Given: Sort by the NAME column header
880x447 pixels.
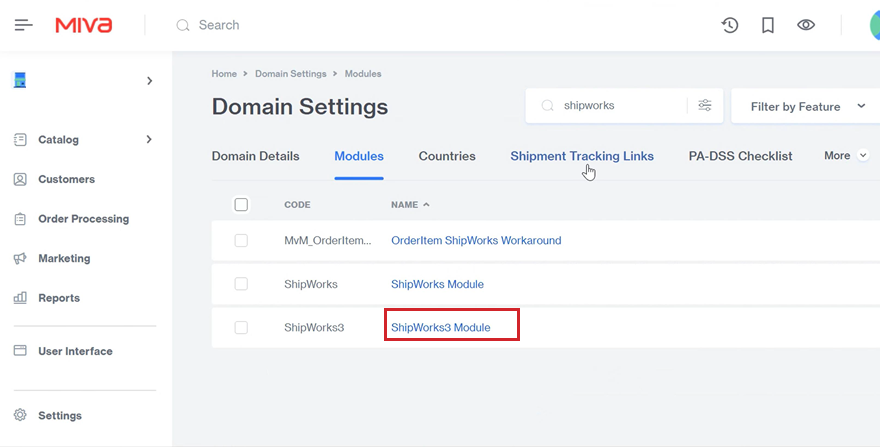Looking at the screenshot, I should [x=410, y=204].
